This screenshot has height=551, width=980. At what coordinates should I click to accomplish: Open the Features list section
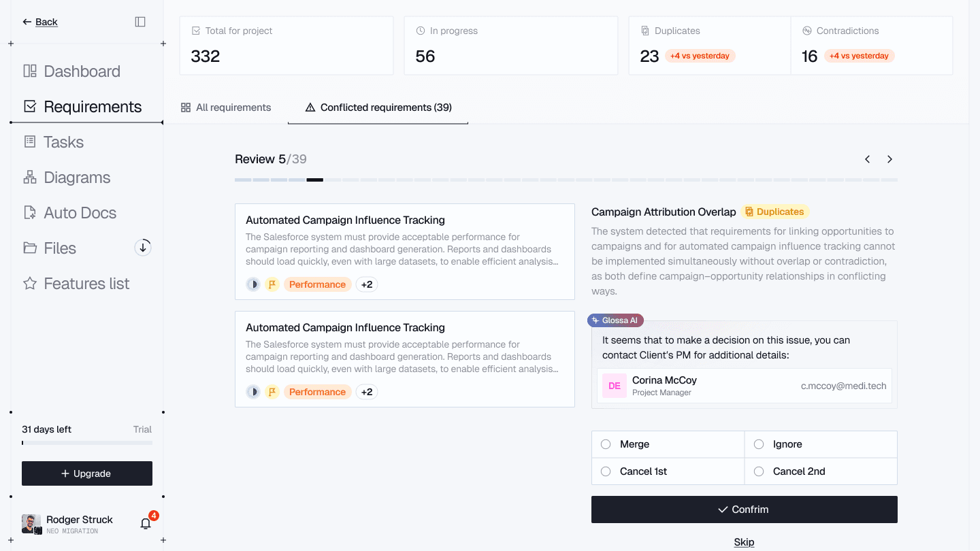click(x=86, y=284)
